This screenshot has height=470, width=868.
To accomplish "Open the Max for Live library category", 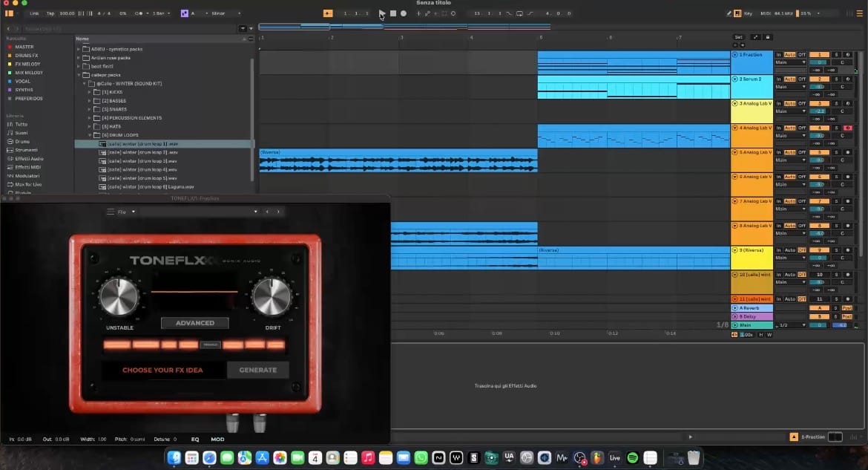I will pyautogui.click(x=27, y=185).
